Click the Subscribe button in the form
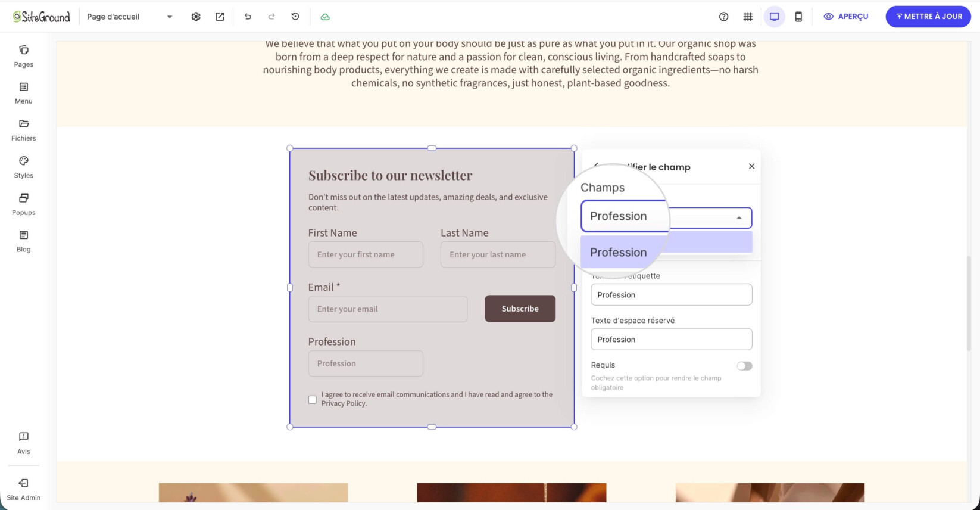Screen dimensions: 980x510 520,309
